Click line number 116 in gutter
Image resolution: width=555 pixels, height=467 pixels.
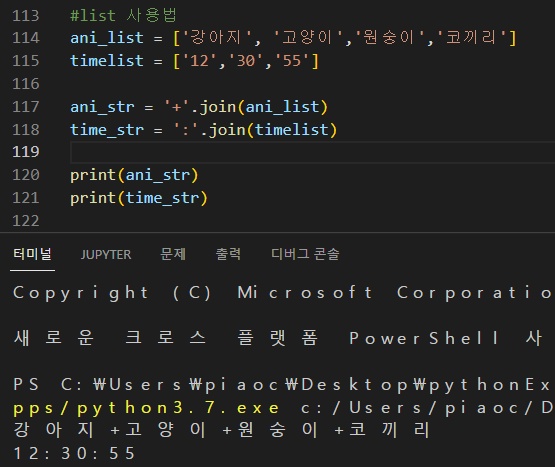pyautogui.click(x=25, y=84)
